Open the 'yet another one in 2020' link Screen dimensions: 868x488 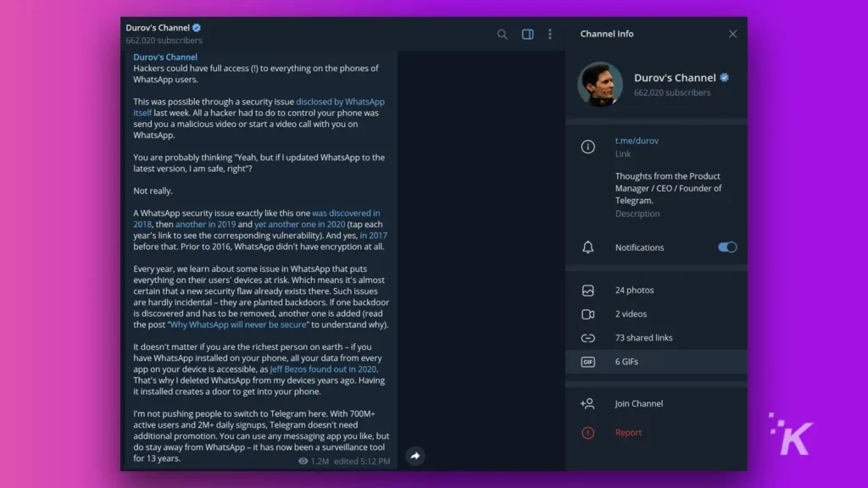pyautogui.click(x=299, y=225)
